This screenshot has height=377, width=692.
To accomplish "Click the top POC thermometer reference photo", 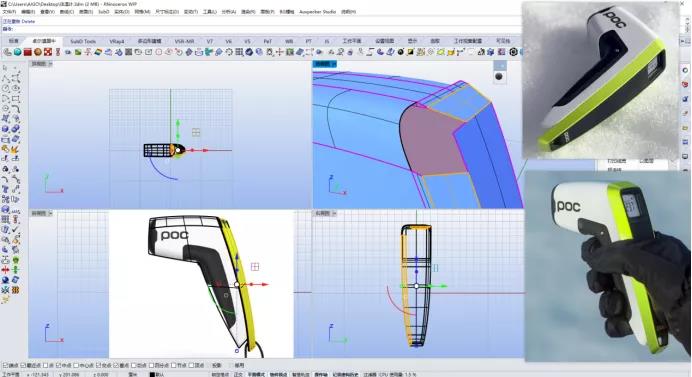I will tap(600, 79).
